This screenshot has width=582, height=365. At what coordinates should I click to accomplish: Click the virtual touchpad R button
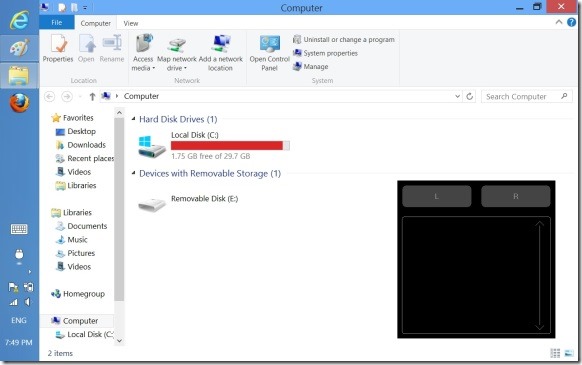pyautogui.click(x=516, y=196)
